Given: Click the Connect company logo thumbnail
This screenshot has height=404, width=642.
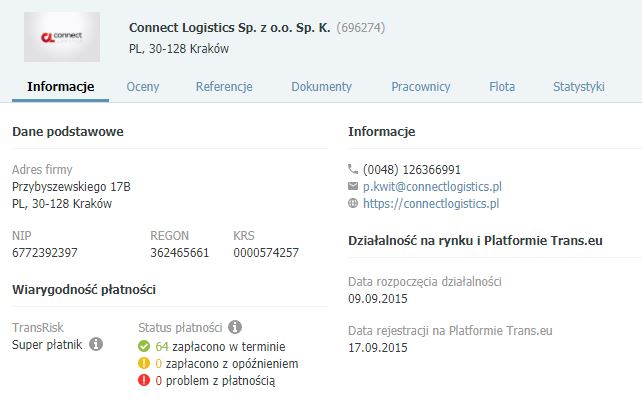Looking at the screenshot, I should [62, 37].
